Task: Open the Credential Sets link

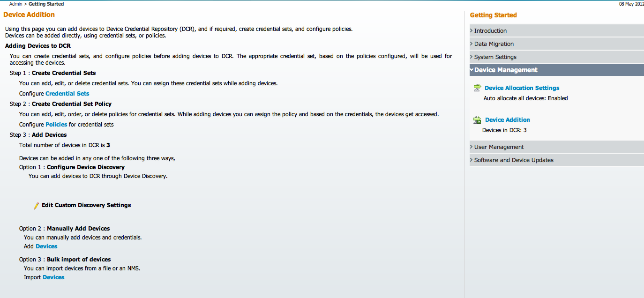Action: tap(67, 94)
